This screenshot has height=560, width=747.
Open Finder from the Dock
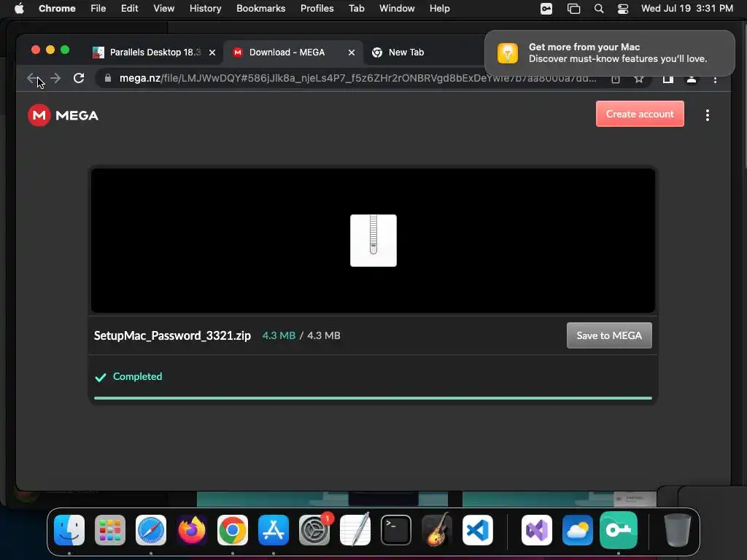click(x=69, y=530)
